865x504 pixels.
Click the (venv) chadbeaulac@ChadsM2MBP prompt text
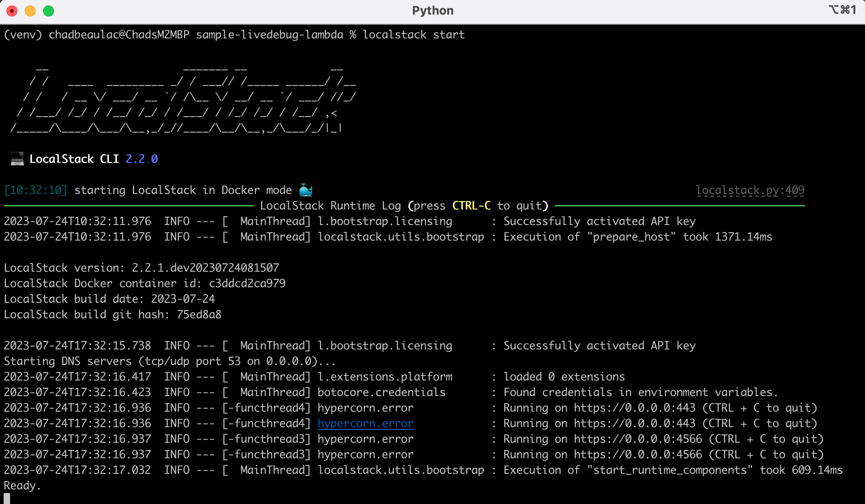(97, 35)
